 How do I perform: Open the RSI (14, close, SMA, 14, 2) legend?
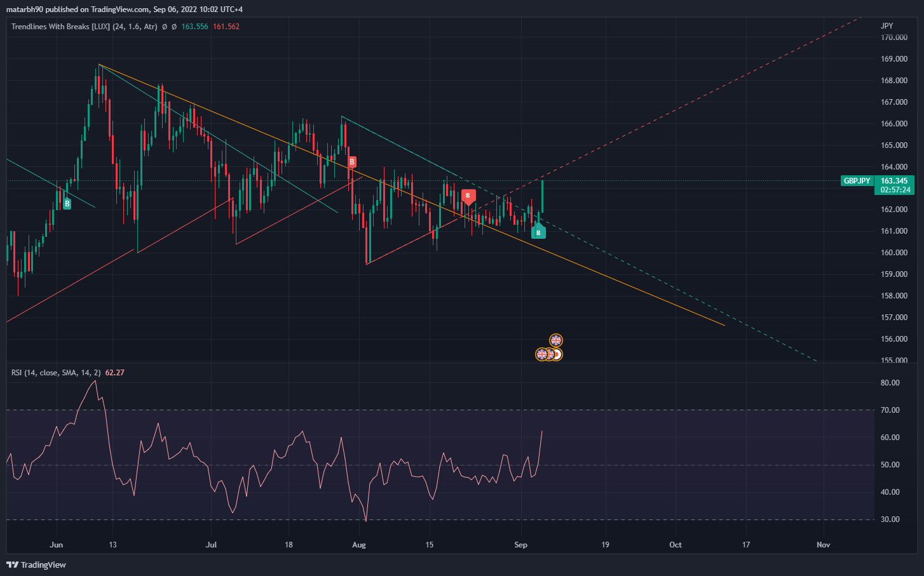pyautogui.click(x=56, y=373)
